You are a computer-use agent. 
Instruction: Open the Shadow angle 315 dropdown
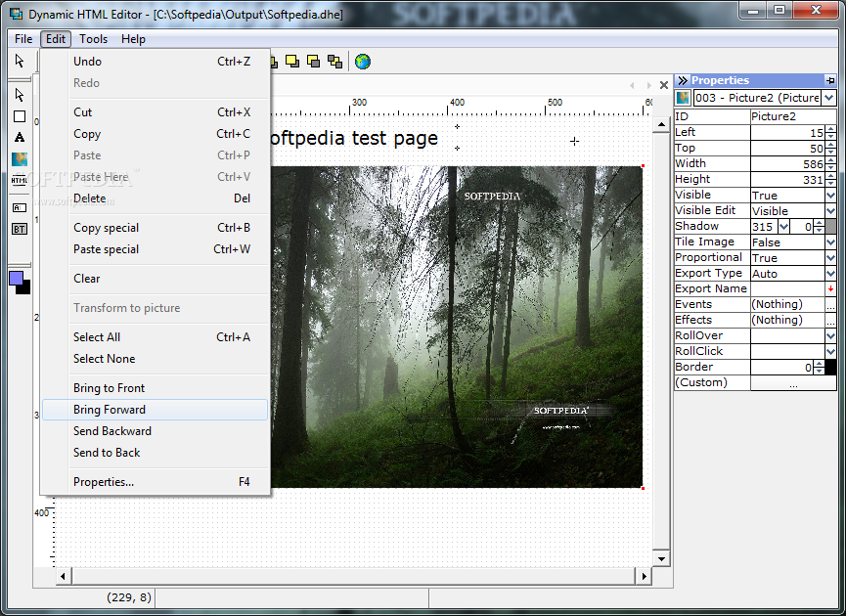(784, 227)
